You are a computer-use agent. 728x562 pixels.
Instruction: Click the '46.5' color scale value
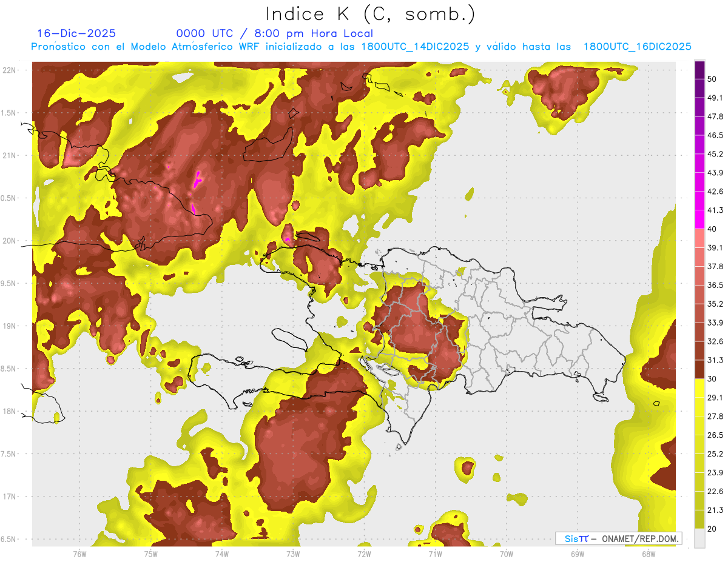click(715, 135)
